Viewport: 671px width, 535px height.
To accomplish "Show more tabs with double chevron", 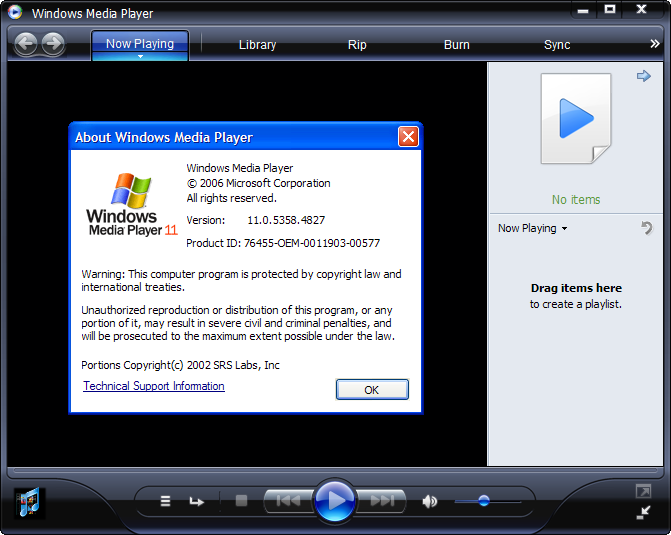I will click(x=654, y=44).
